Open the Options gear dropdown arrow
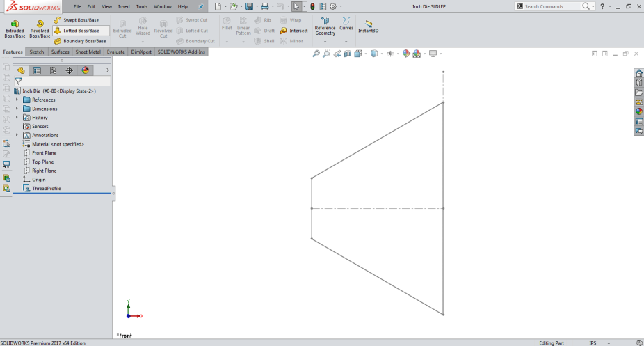 pos(341,6)
